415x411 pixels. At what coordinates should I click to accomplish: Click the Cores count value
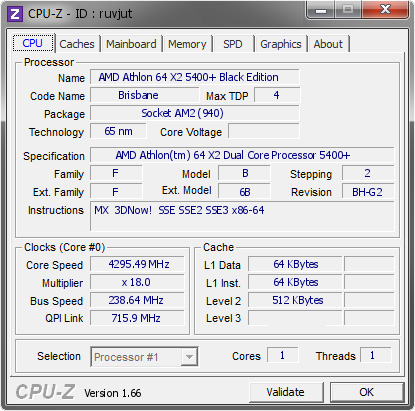(283, 355)
